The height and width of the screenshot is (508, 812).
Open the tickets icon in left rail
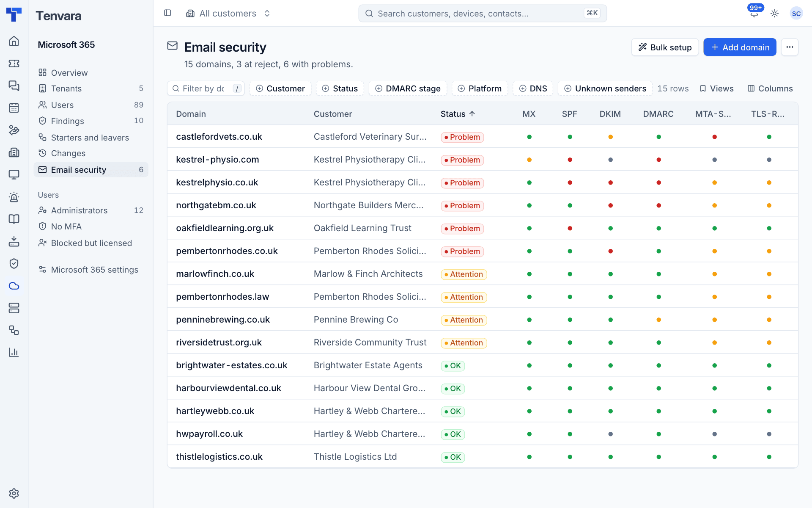[x=14, y=63]
